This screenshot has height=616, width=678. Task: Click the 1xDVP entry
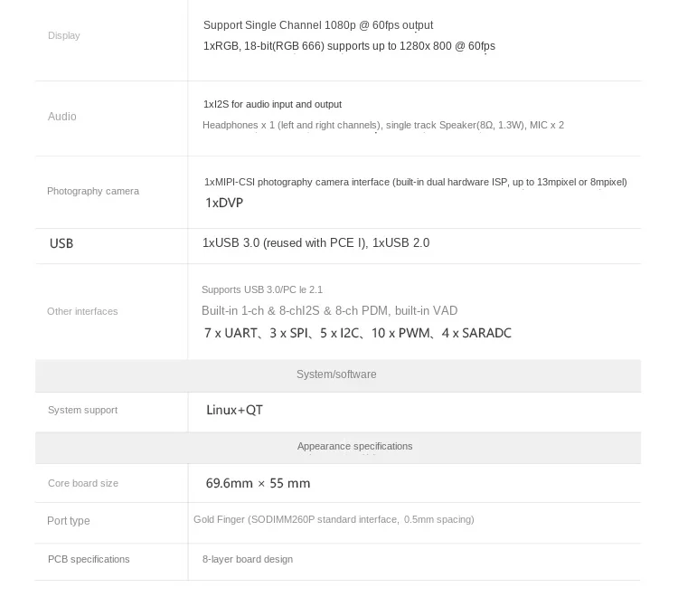[x=223, y=203]
